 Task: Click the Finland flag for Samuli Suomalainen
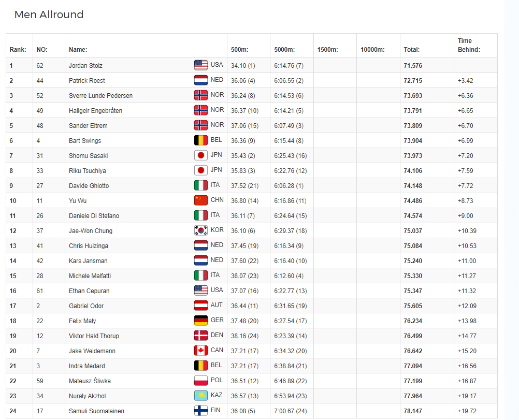(200, 411)
